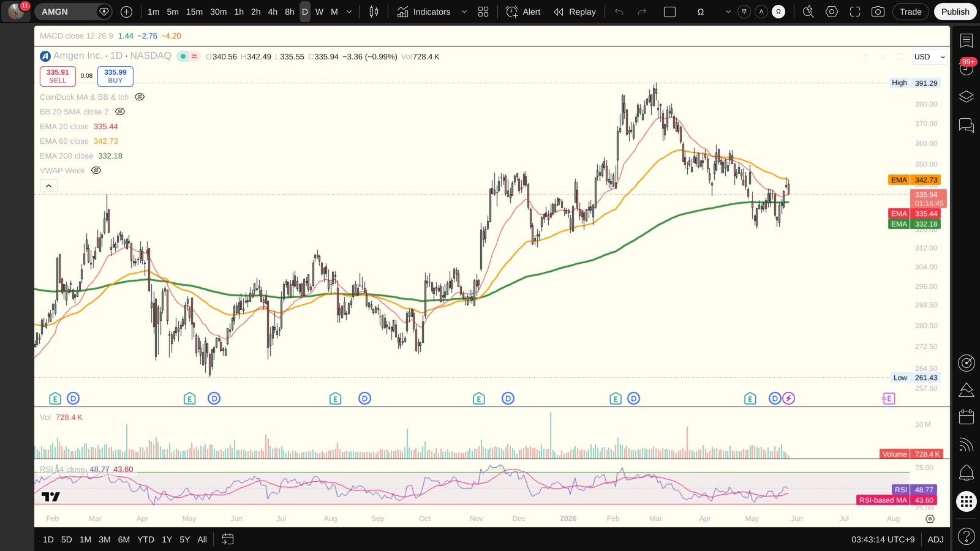Image resolution: width=980 pixels, height=551 pixels.
Task: Open the apps grid button in sidebar
Action: coord(967,501)
